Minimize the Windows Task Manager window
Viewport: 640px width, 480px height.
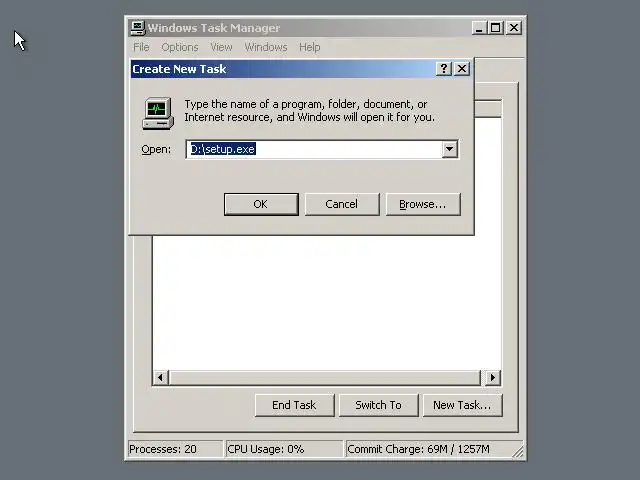(x=479, y=28)
